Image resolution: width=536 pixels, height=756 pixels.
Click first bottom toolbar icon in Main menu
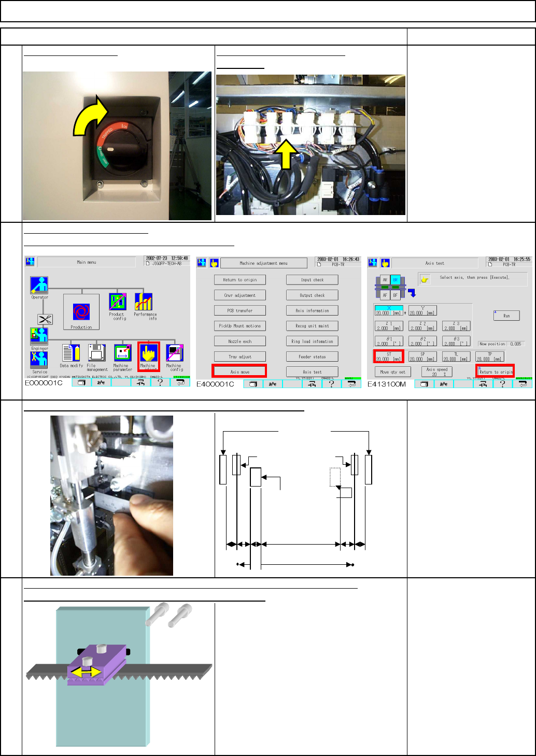pyautogui.click(x=81, y=383)
